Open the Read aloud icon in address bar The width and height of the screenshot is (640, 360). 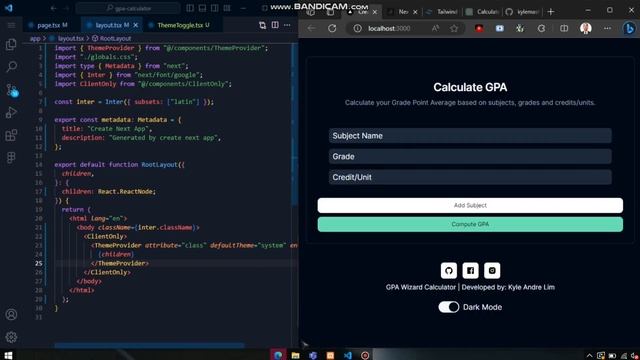click(x=436, y=28)
